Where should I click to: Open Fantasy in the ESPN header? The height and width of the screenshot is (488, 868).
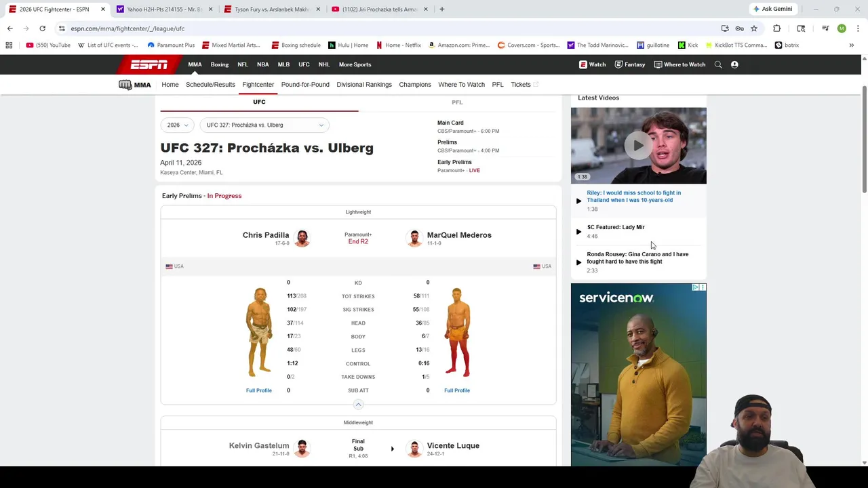(630, 64)
